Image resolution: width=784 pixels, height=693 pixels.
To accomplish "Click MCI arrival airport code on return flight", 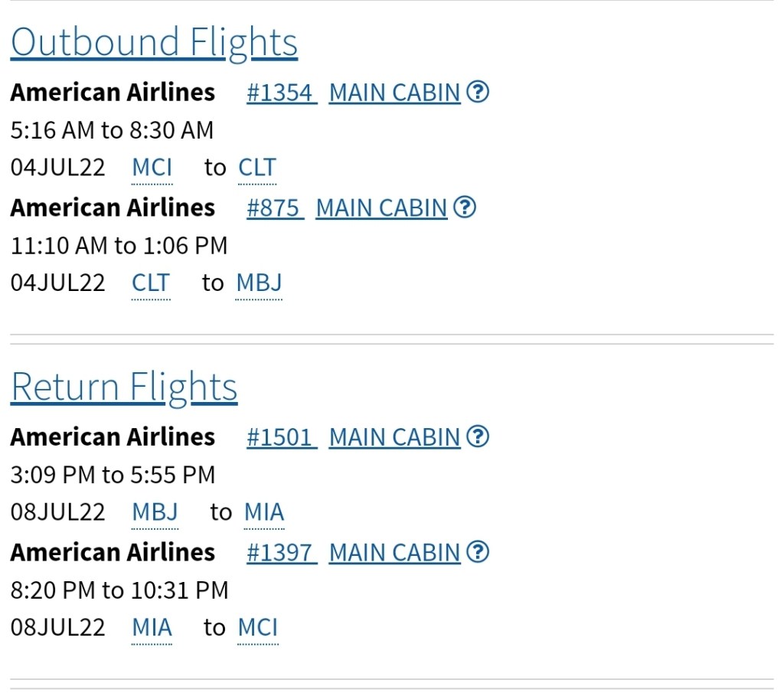I will pyautogui.click(x=258, y=628).
